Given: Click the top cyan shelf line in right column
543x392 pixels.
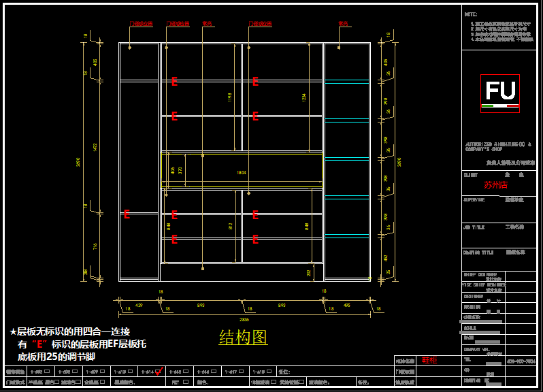Looking at the screenshot, I should point(346,83).
